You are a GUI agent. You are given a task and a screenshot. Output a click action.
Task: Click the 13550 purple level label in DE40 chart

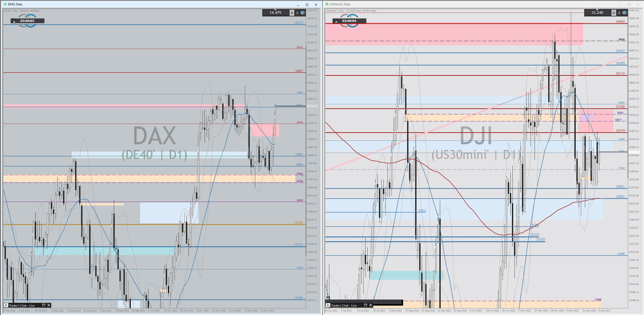pos(299,200)
